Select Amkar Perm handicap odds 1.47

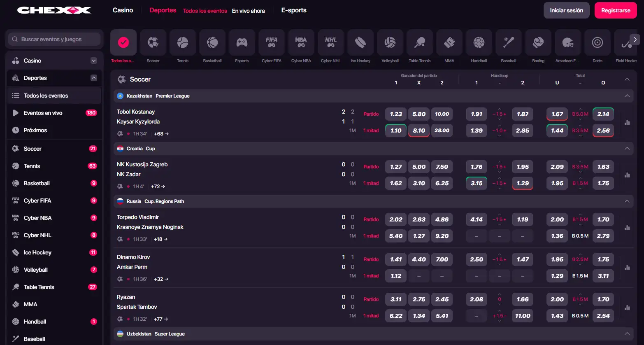(x=523, y=259)
